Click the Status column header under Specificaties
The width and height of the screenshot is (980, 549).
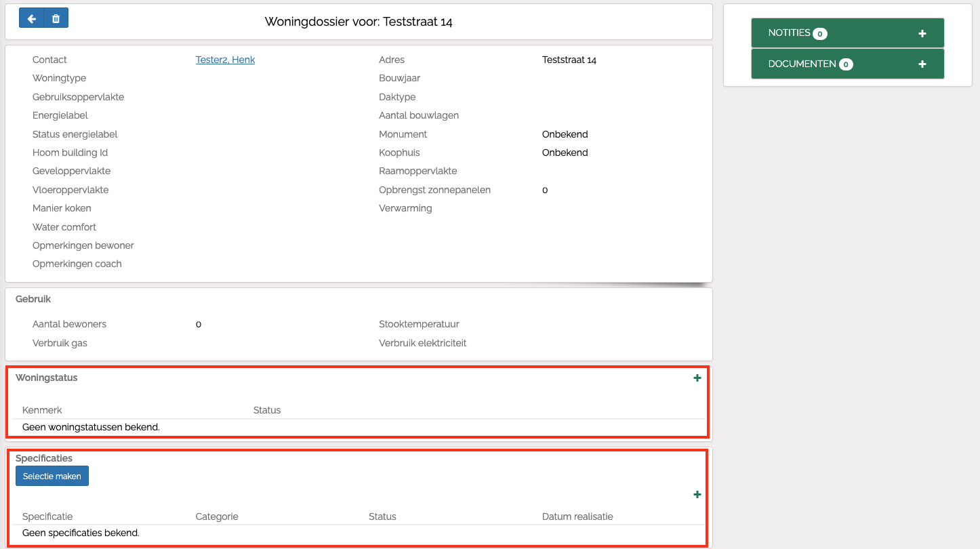click(382, 516)
